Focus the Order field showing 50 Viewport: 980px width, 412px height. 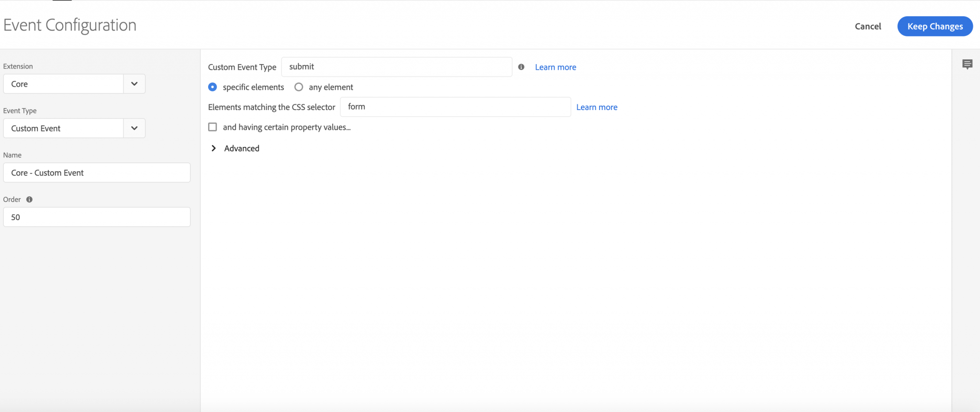(x=97, y=217)
